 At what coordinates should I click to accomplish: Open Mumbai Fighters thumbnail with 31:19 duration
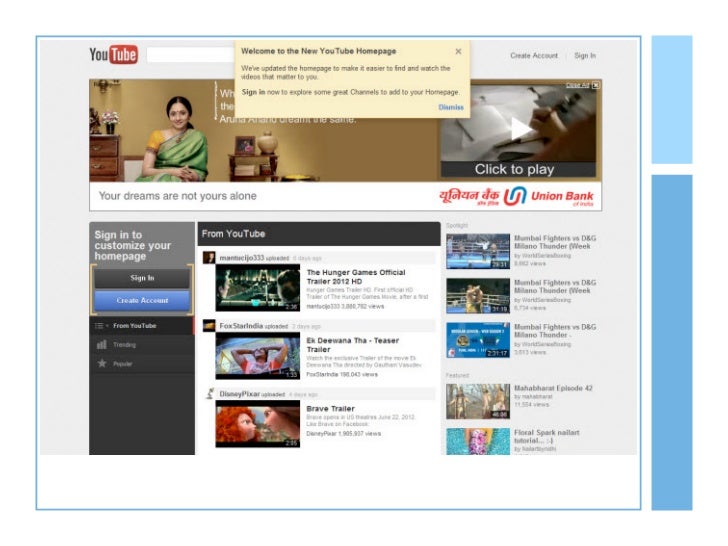[478, 296]
